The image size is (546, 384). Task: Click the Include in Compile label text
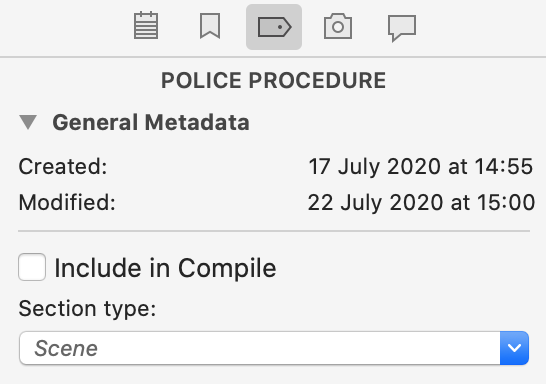(x=165, y=268)
